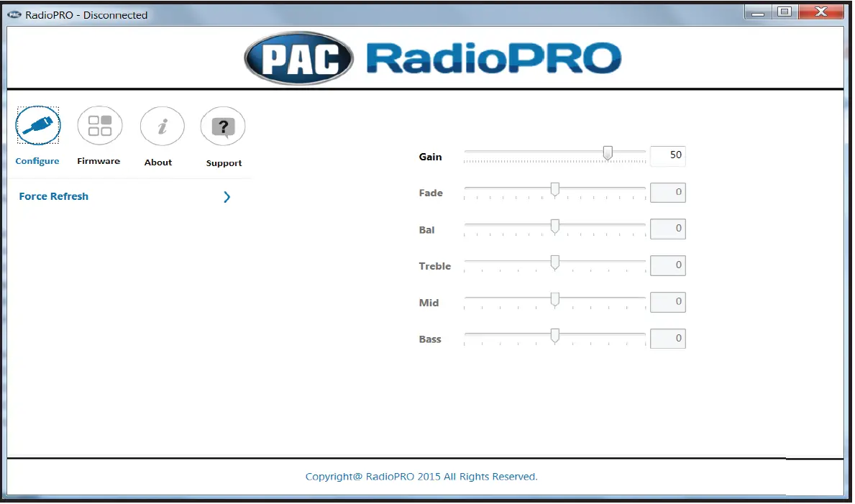Click the Force Refresh link
Viewport: 855px width, 504px height.
point(53,196)
